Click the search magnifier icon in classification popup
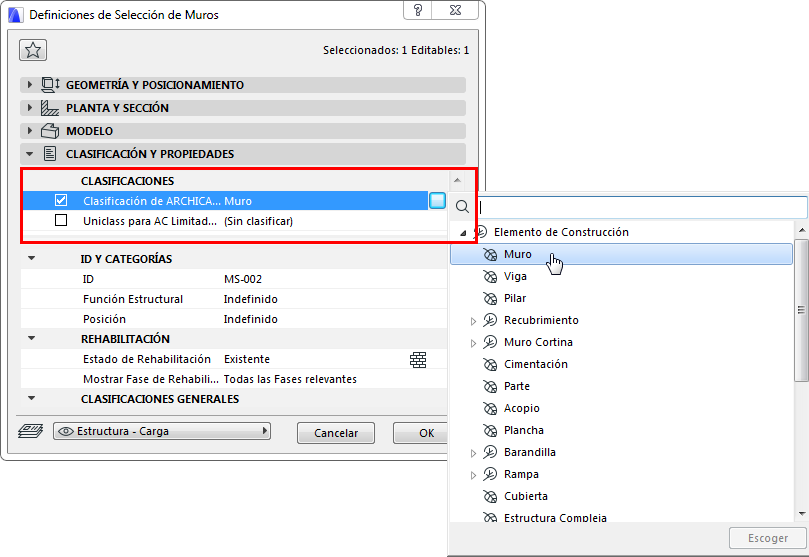The height and width of the screenshot is (557, 809). 462,207
